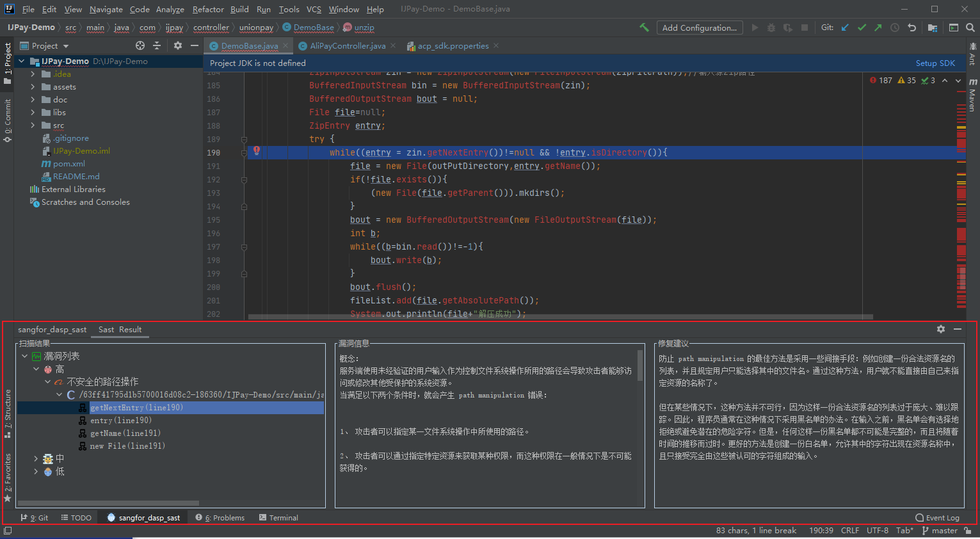Toggle the Maven side panel
This screenshot has height=539, width=980.
click(973, 95)
